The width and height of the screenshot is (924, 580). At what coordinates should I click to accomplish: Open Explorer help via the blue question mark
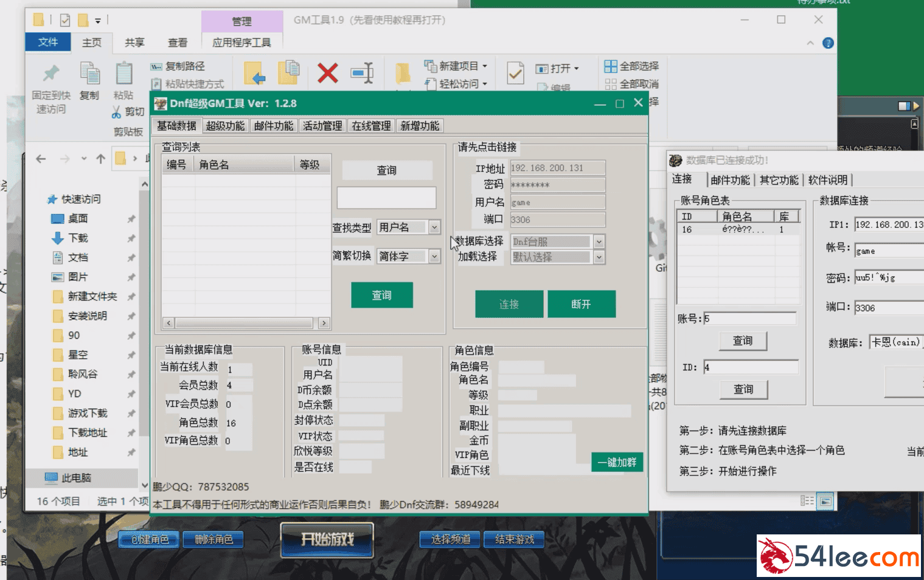[828, 43]
